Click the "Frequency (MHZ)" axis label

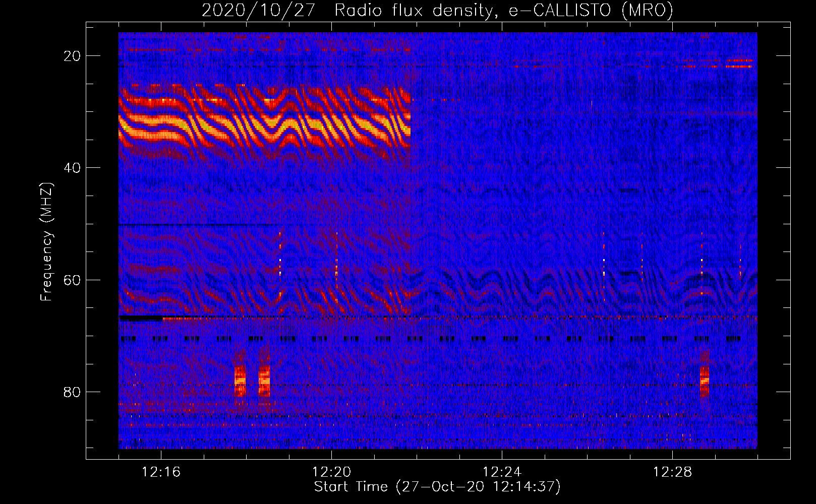tap(46, 242)
